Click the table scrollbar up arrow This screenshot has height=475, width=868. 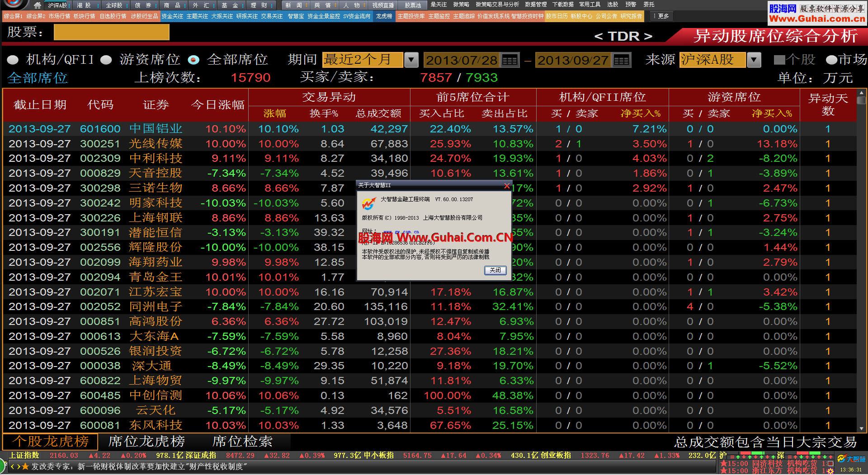(x=861, y=93)
